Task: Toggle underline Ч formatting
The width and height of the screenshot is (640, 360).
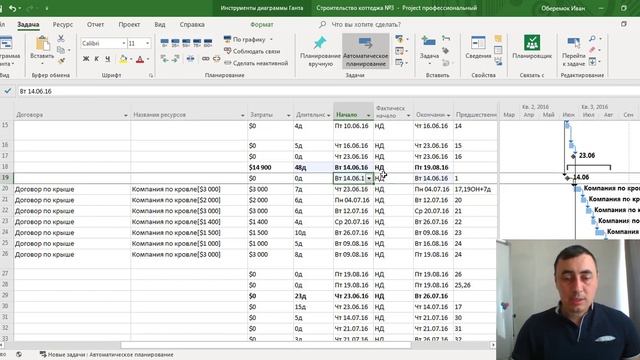Action: 107,59
